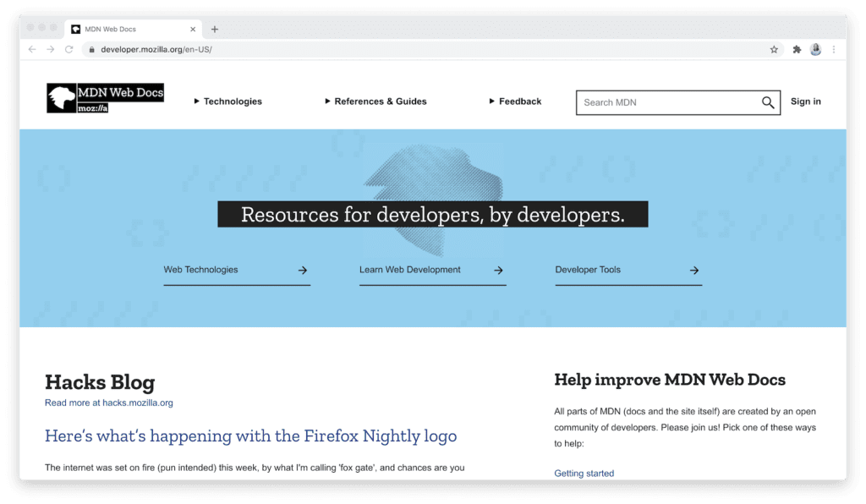Viewport: 866px width, 504px height.
Task: Click the magnifying glass search icon
Action: 768,102
